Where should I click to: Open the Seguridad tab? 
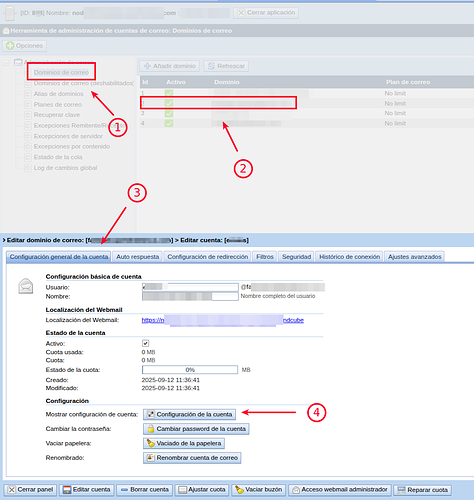pyautogui.click(x=296, y=257)
